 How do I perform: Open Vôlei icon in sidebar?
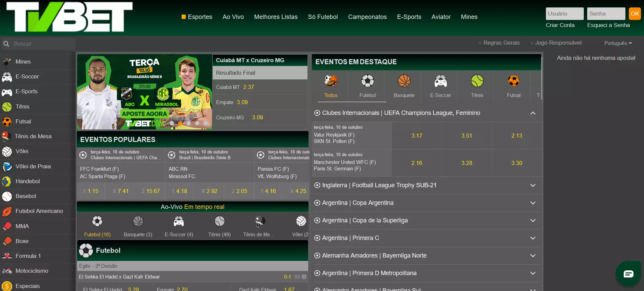click(x=7, y=151)
